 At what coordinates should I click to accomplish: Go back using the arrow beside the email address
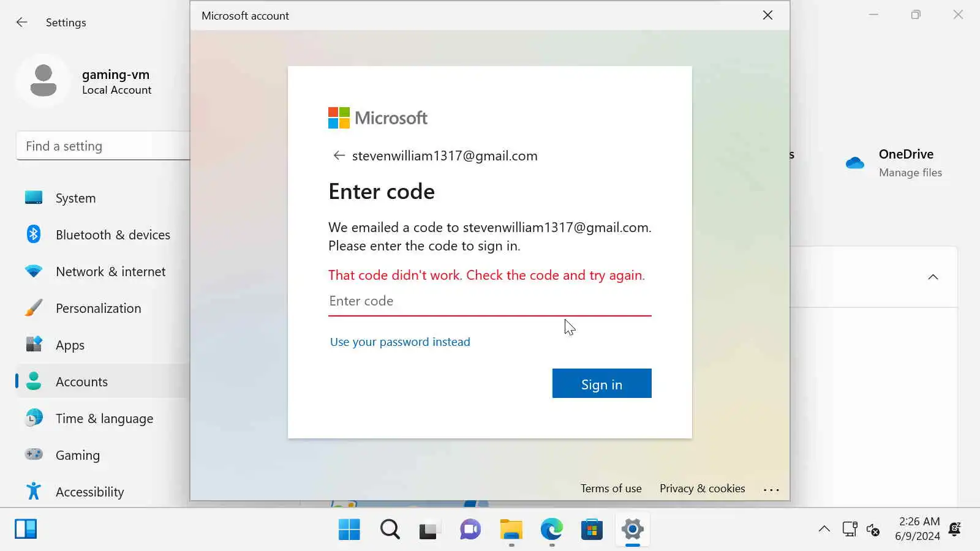point(339,156)
